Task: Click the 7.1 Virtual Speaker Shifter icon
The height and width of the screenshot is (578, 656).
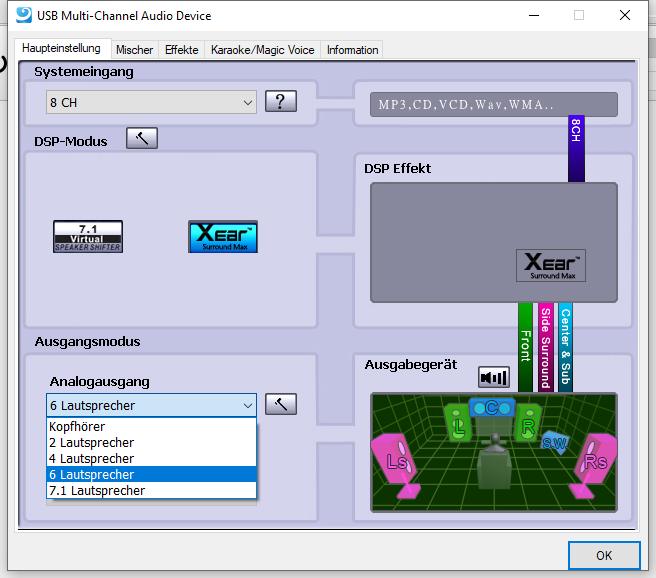Action: pos(88,237)
